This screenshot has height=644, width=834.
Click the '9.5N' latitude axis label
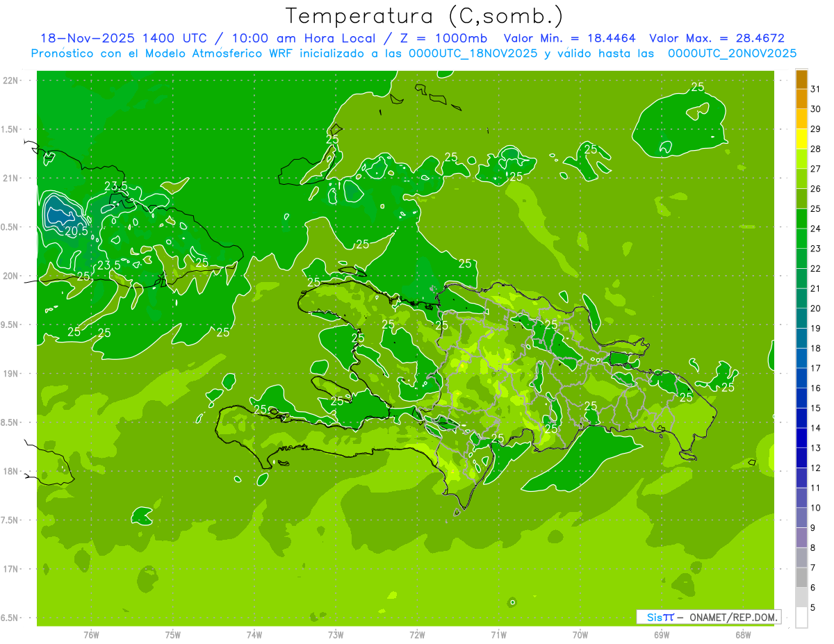coord(10,324)
